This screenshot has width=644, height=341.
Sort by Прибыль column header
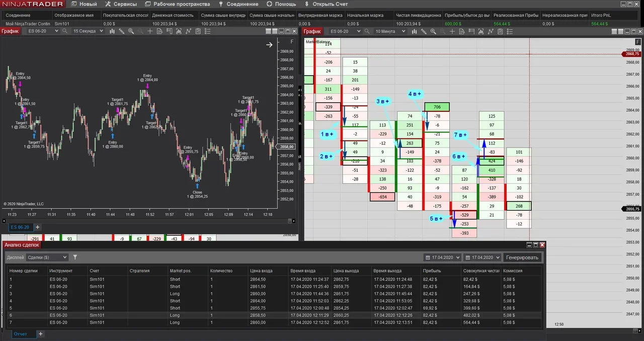(x=441, y=271)
